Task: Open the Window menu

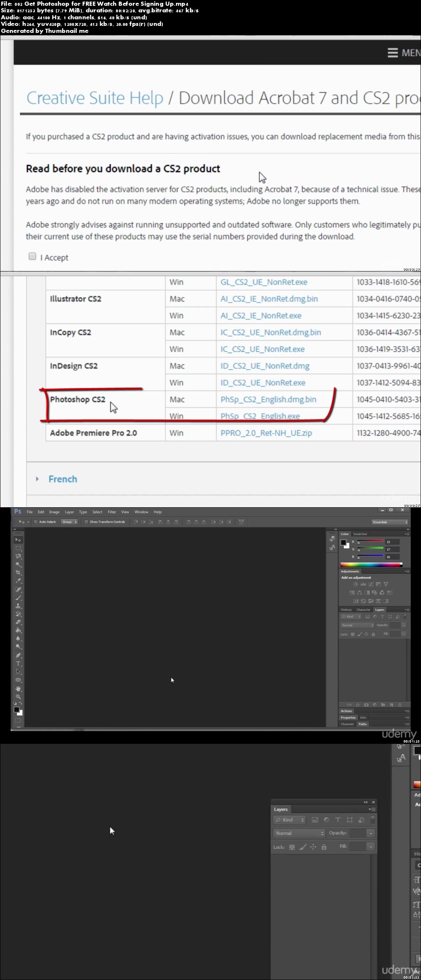Action: pos(141,512)
